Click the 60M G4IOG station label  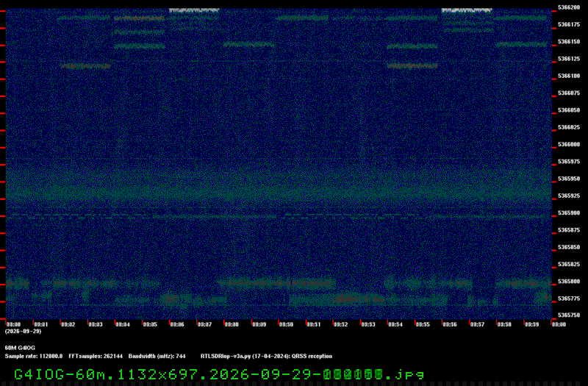[20, 348]
